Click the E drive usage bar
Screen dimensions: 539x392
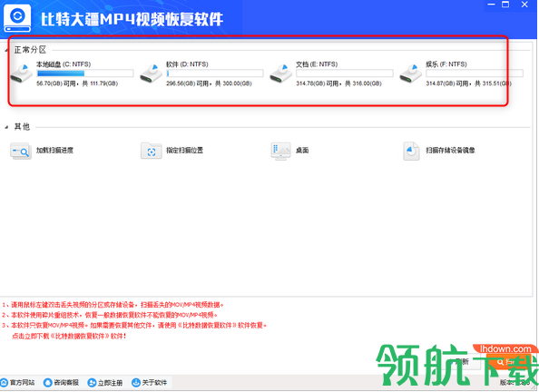tap(345, 73)
